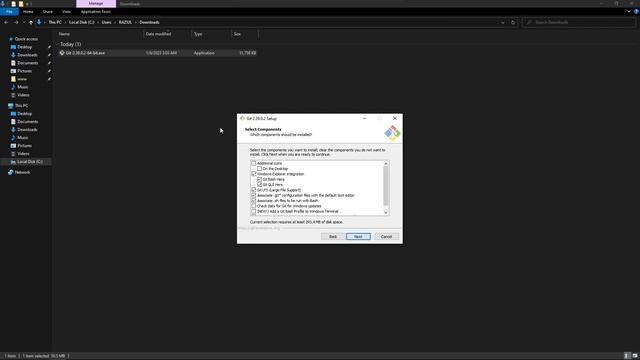Open the Home ribbon tab

28,12
